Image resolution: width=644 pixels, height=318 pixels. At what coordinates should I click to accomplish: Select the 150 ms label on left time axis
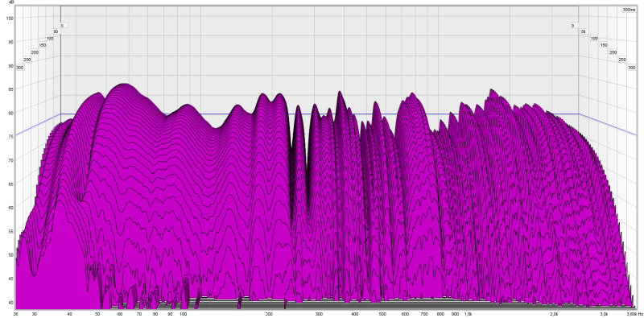point(43,45)
